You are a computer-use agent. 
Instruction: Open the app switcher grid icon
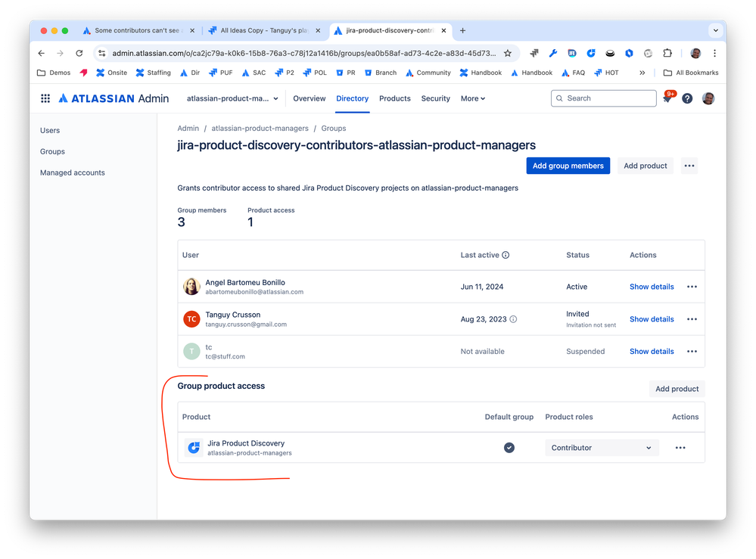(x=45, y=98)
